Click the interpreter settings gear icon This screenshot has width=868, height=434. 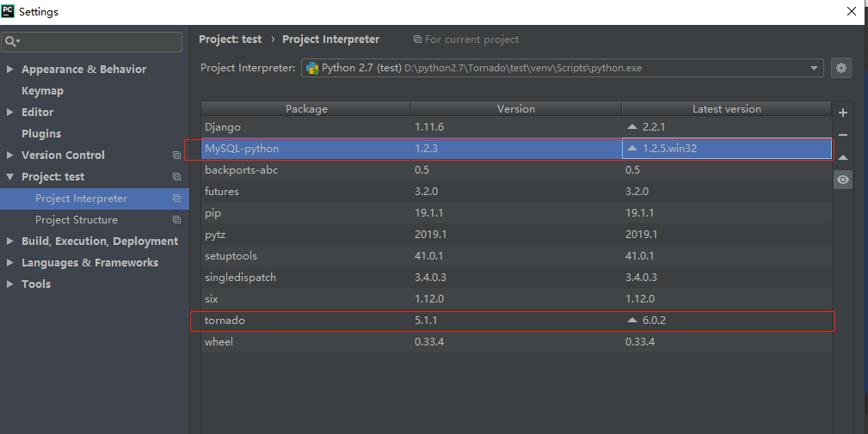pos(840,68)
